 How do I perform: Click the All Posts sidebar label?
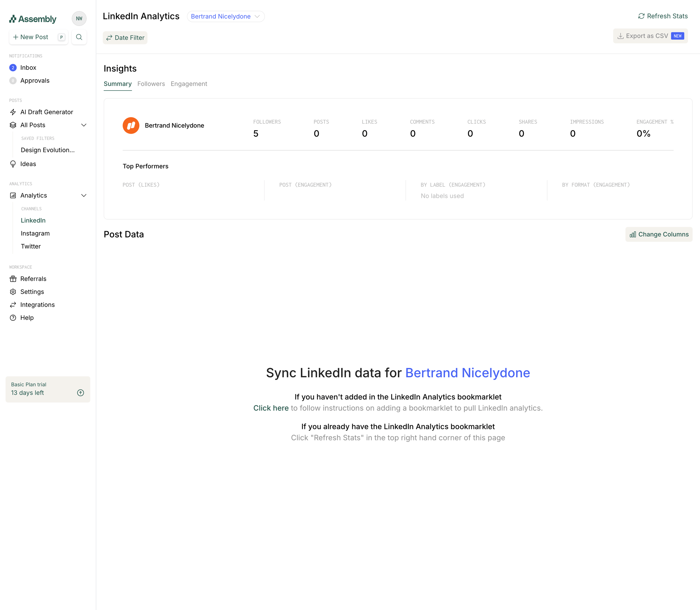[x=33, y=125]
